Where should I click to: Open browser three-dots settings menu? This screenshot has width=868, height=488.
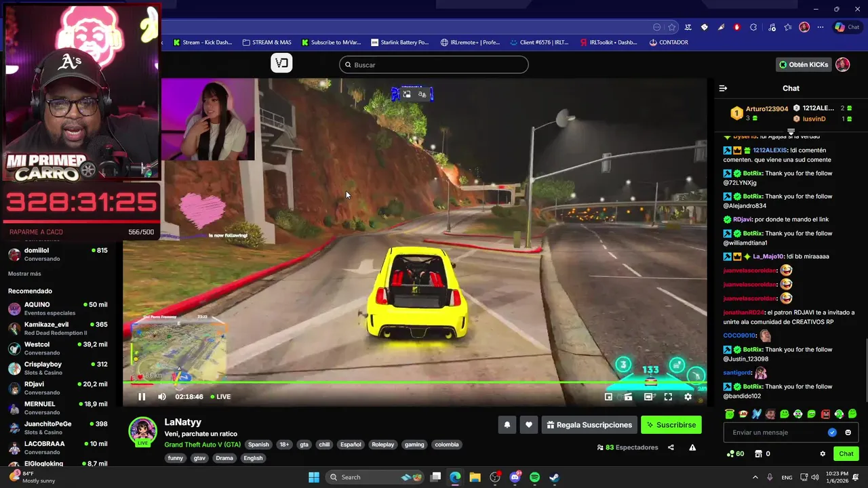click(820, 27)
